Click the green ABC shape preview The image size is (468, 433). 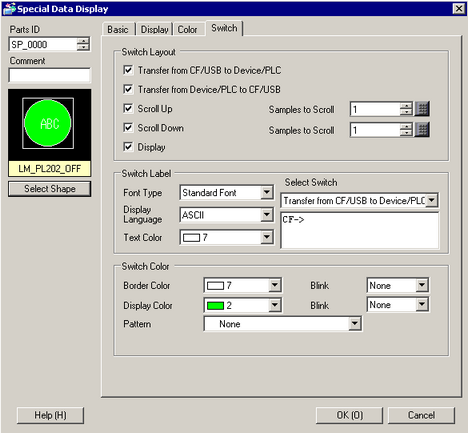[x=48, y=123]
